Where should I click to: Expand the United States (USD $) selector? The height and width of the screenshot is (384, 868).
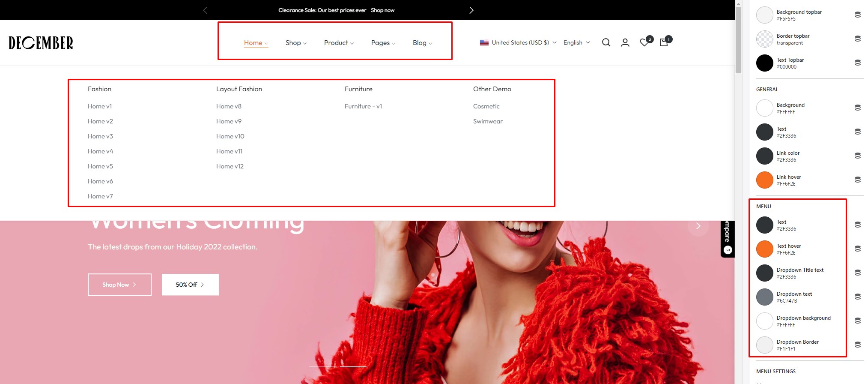[x=518, y=42]
